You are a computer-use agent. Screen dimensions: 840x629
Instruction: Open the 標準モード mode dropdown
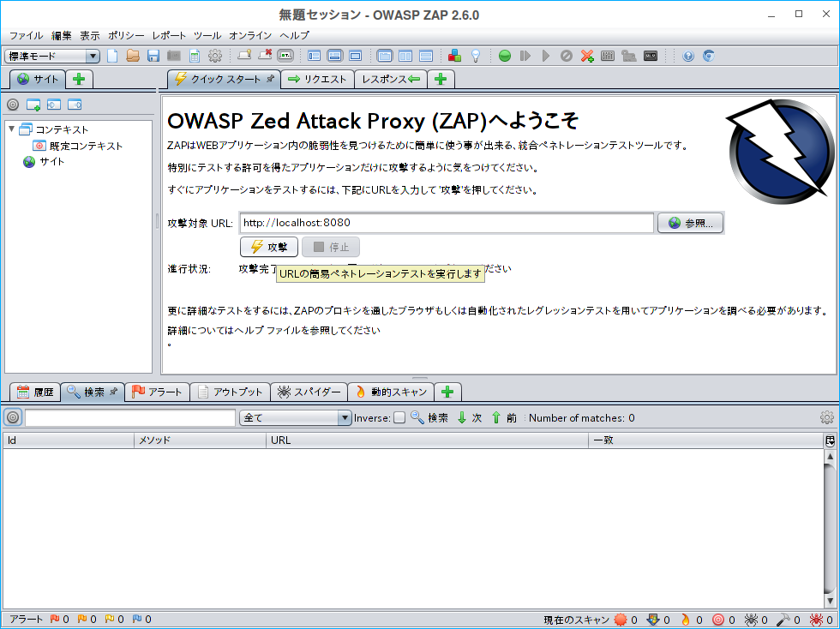pos(92,55)
